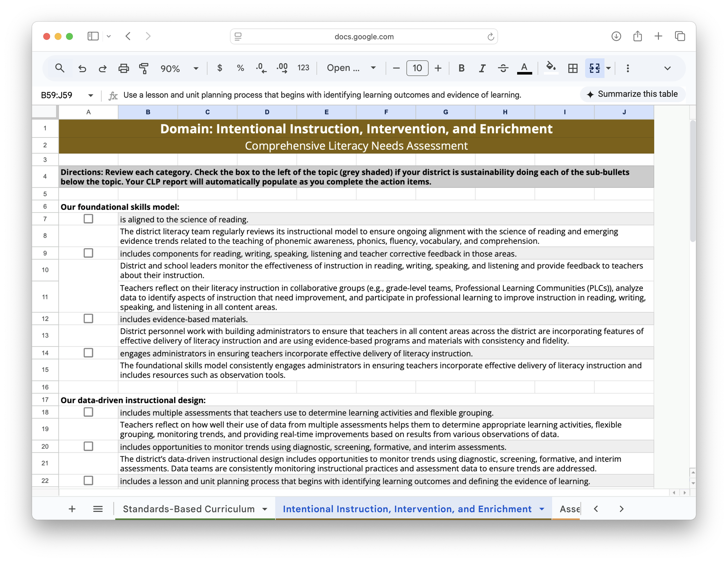Viewport: 728px width, 562px height.
Task: Switch to Standards-Based Curriculum sheet tab
Action: [x=189, y=509]
